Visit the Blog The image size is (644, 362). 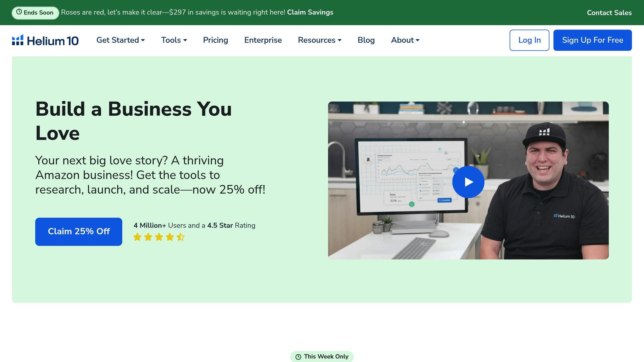point(366,40)
